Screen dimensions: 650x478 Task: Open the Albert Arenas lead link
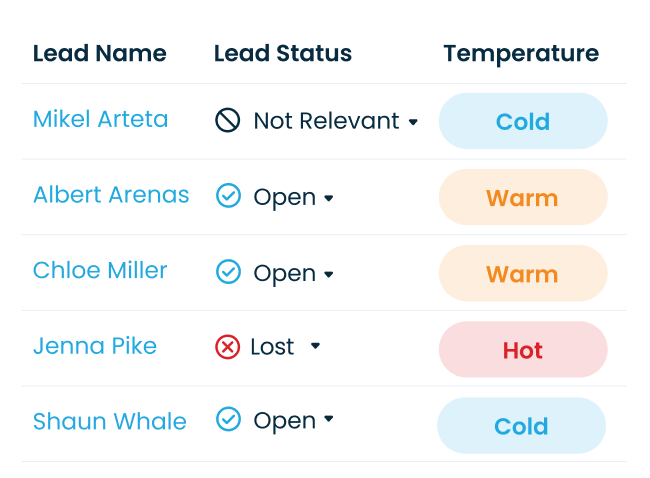(x=111, y=195)
